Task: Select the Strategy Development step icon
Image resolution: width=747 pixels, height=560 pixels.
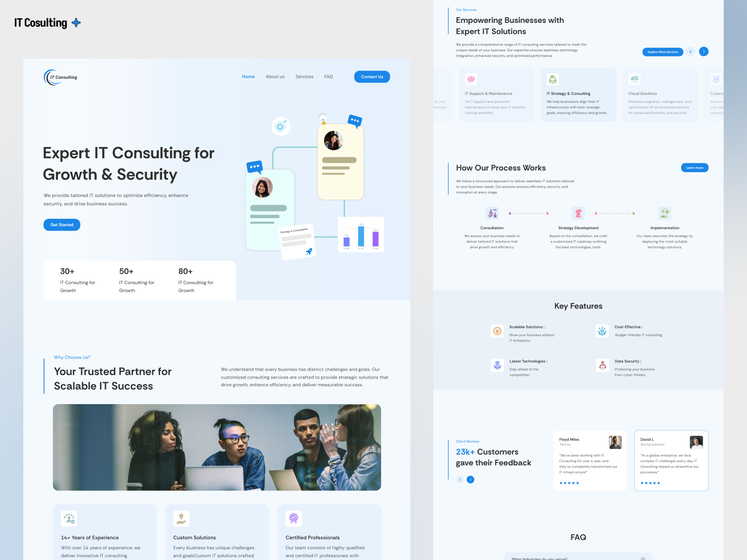Action: click(578, 213)
